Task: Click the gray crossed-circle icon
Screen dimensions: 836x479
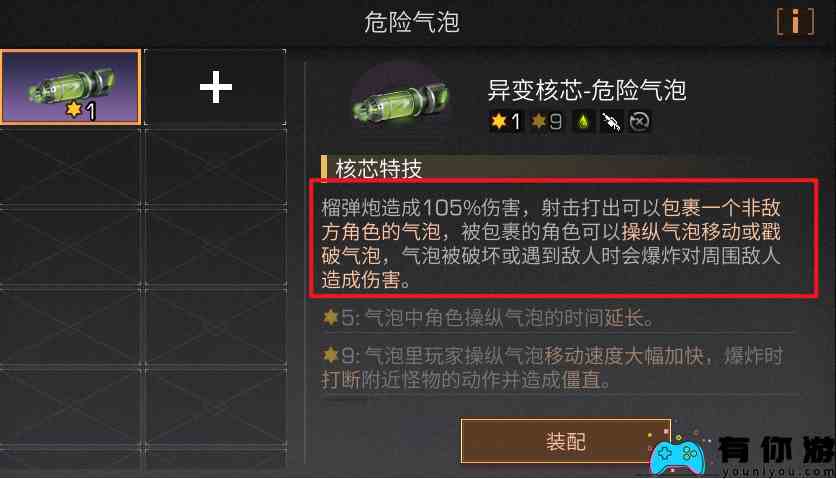Action: [x=639, y=122]
